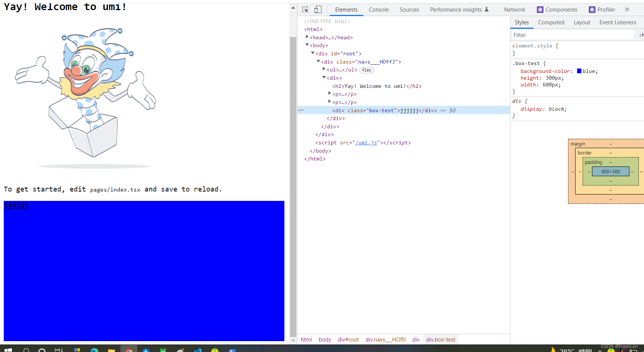The width and height of the screenshot is (644, 352).
Task: Click the 600×300 content box in box model
Action: pos(611,172)
